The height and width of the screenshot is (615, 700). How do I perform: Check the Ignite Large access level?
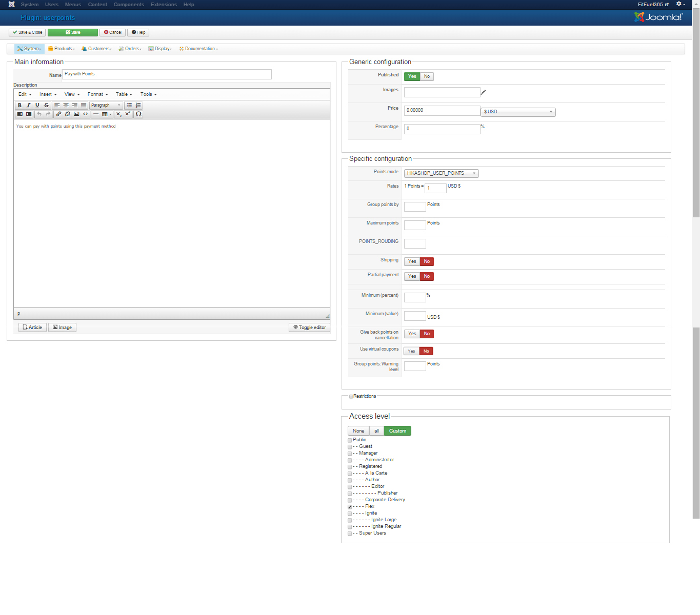tap(350, 520)
